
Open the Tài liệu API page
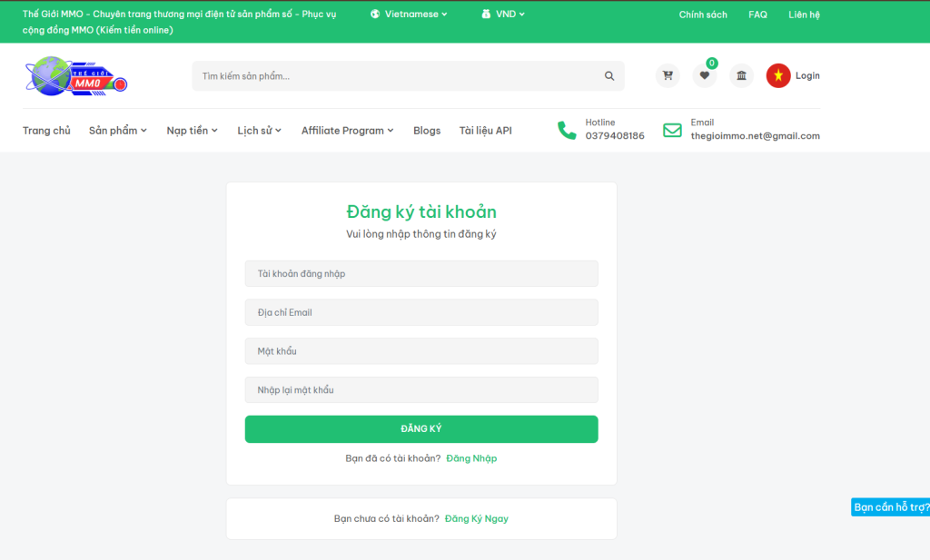(486, 130)
